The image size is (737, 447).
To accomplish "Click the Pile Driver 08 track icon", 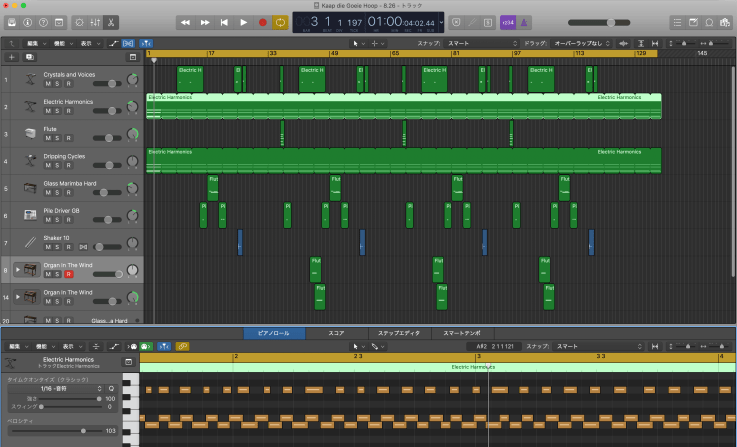I will point(29,215).
